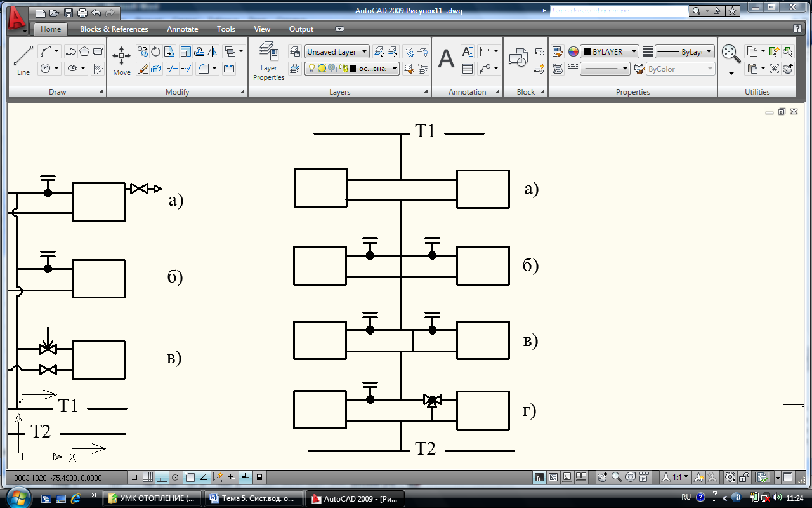
Task: Select the Mirror tool in Modify panel
Action: [213, 51]
